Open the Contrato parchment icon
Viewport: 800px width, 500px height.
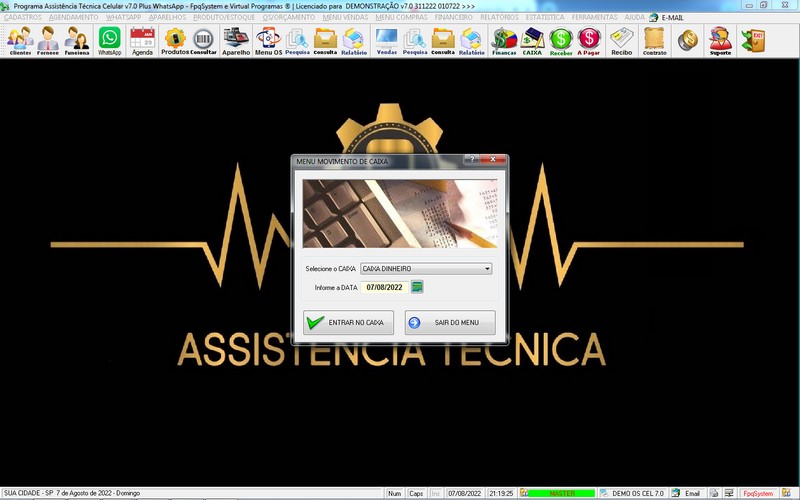tap(655, 41)
